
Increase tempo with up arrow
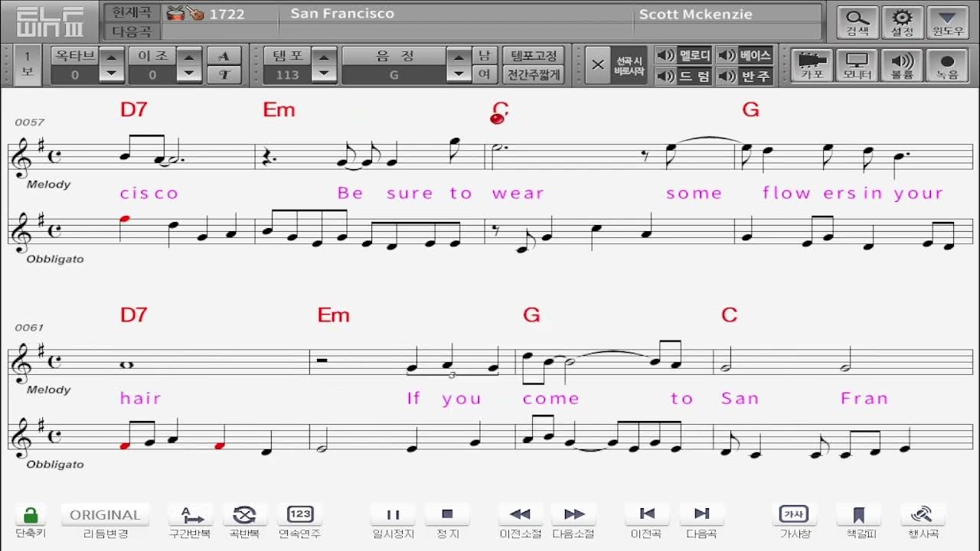[x=324, y=57]
